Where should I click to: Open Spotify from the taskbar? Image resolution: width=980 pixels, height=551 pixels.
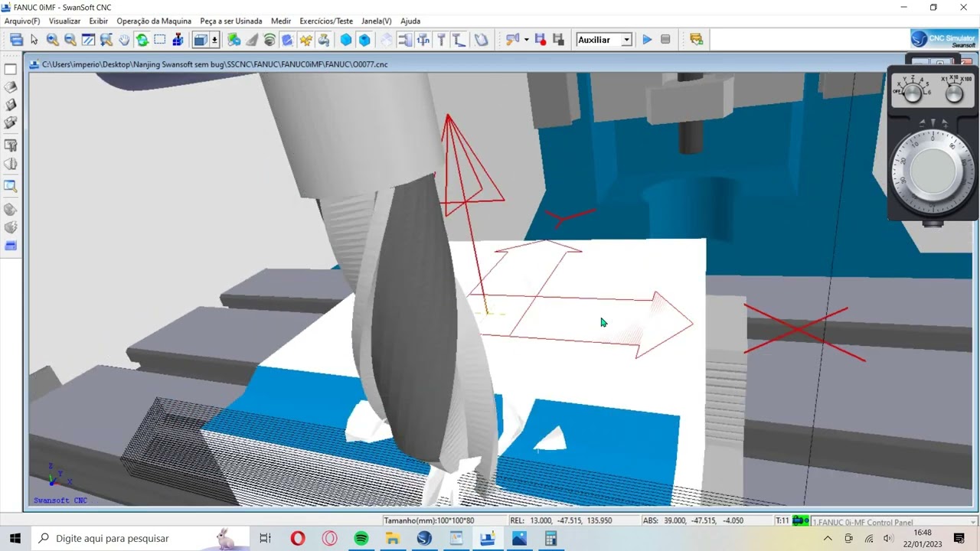[361, 539]
